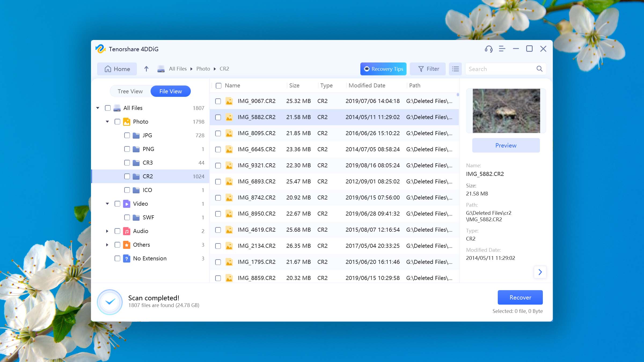Click the All Files drive icon in tree
Viewport: 644px width, 362px height.
(x=117, y=108)
